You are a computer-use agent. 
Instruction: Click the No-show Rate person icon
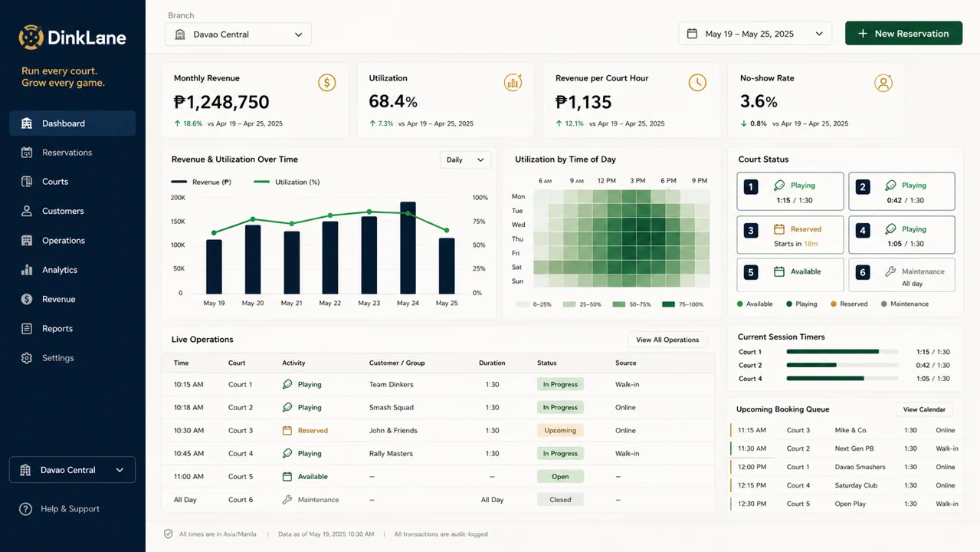[883, 82]
